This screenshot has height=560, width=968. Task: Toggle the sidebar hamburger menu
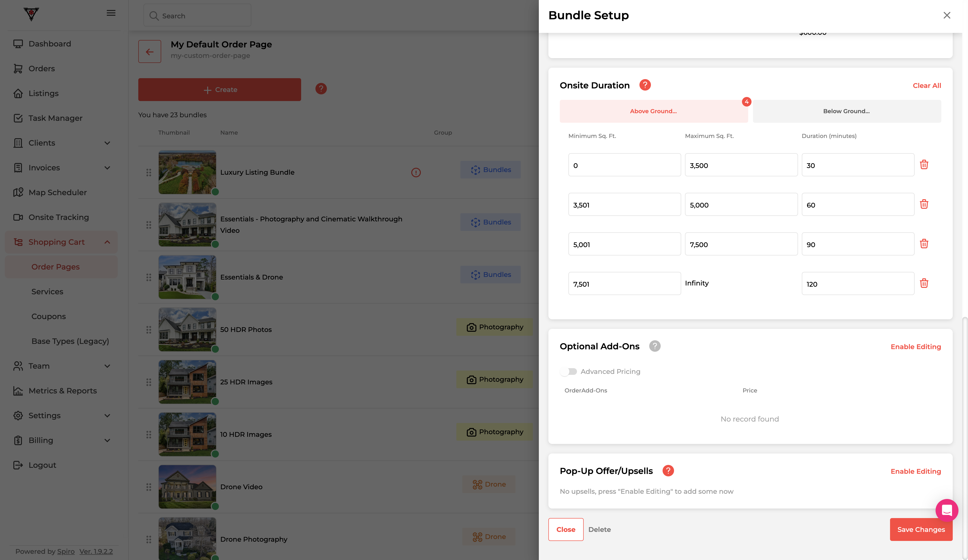click(111, 13)
